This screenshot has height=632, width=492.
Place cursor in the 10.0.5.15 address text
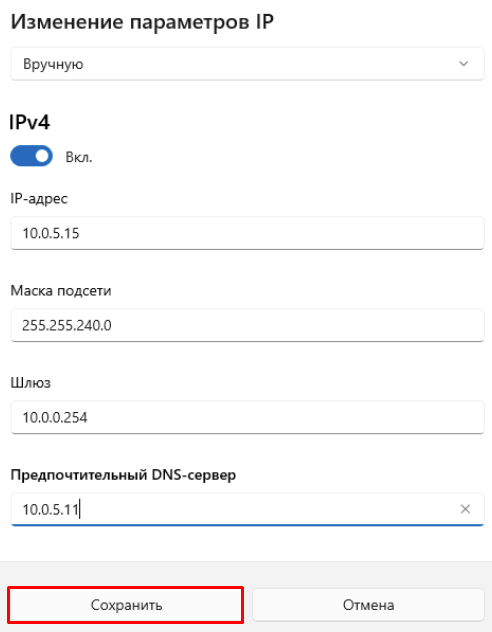tap(51, 233)
